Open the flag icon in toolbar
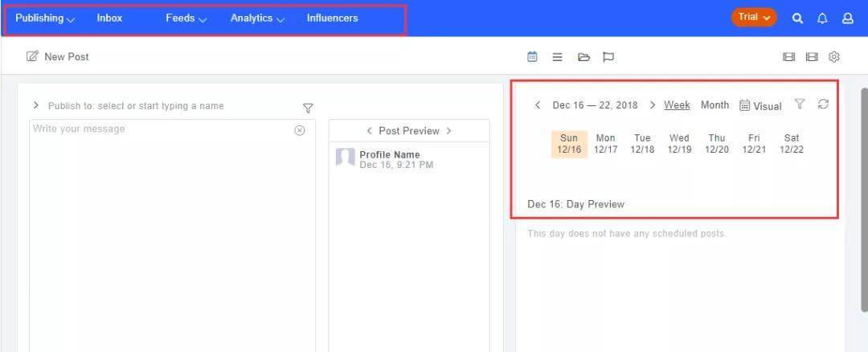868x352 pixels. point(608,57)
